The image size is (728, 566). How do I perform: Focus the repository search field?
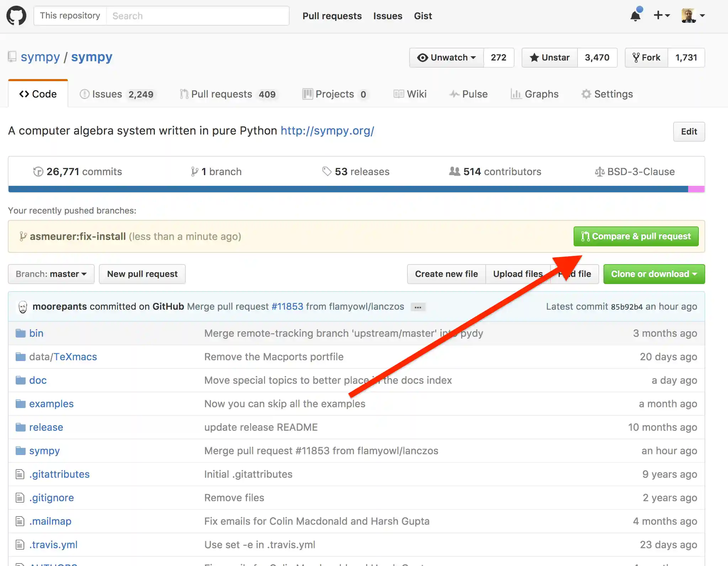tap(197, 16)
